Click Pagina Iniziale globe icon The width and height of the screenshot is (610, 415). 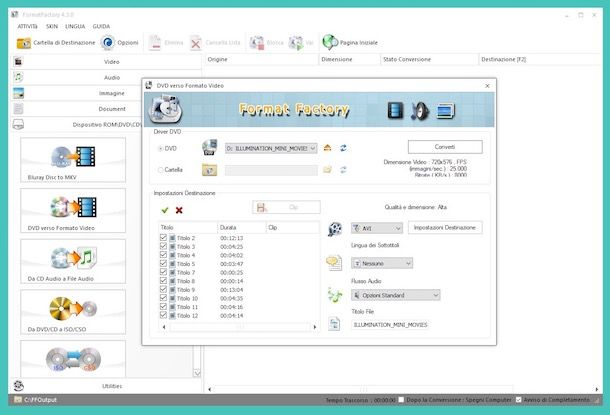(x=330, y=42)
